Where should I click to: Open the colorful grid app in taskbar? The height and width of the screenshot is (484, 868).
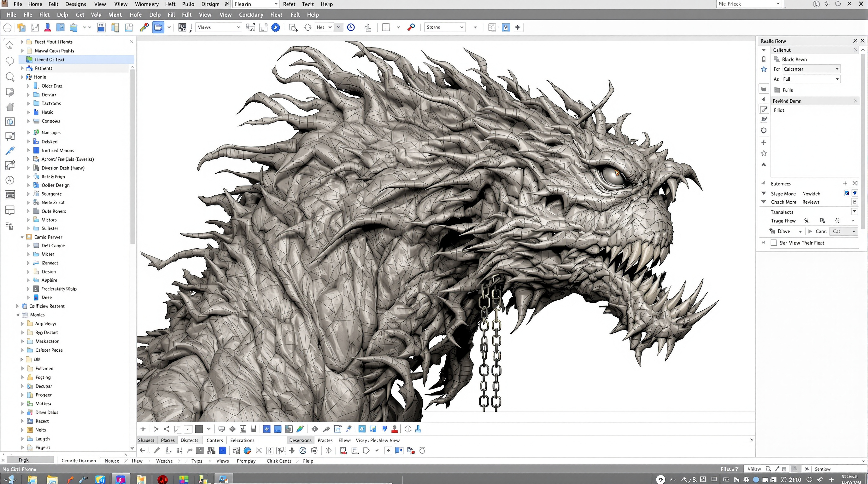(x=184, y=479)
